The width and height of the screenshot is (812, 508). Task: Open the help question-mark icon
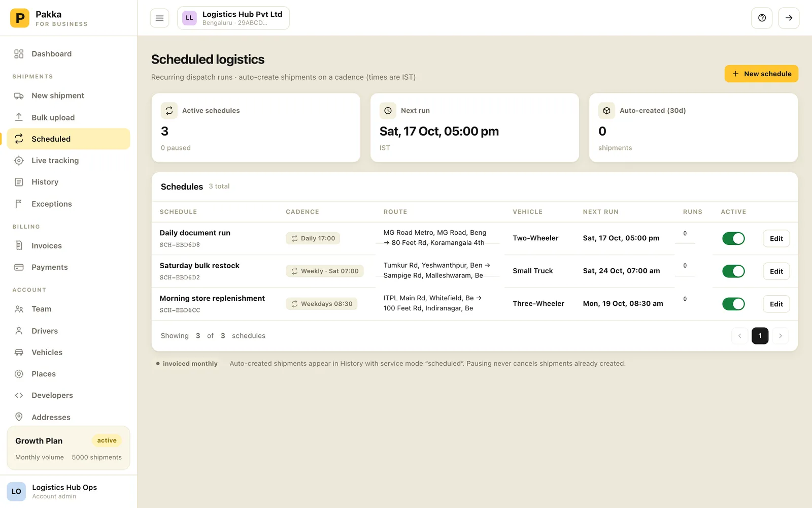coord(762,18)
